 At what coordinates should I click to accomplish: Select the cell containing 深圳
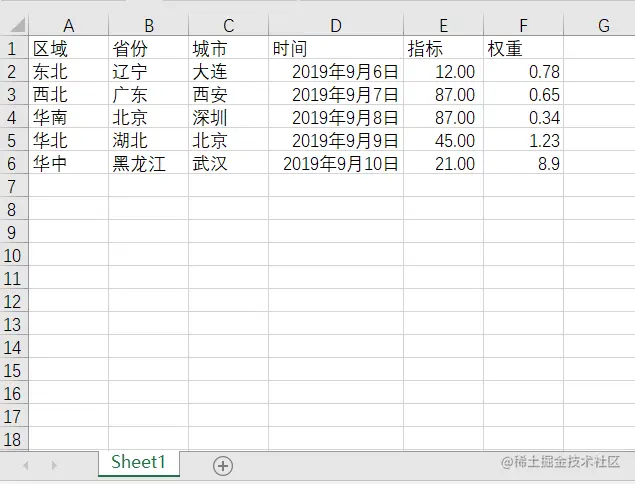coord(228,118)
